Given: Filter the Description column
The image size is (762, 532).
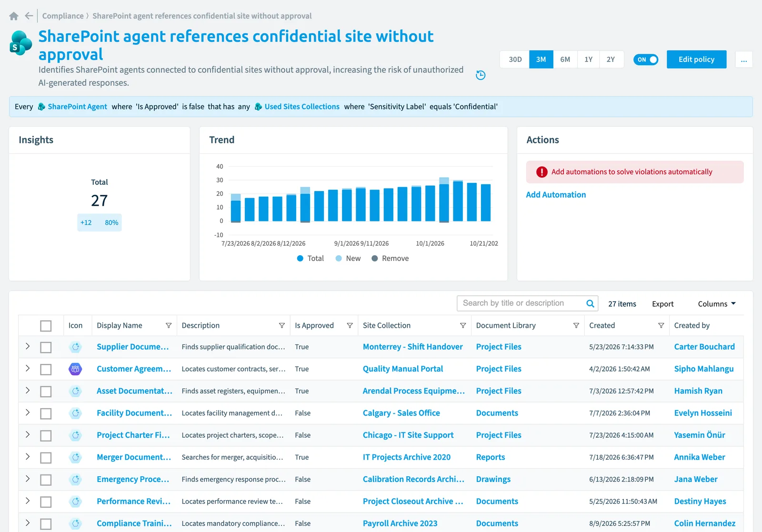Looking at the screenshot, I should click(x=282, y=325).
